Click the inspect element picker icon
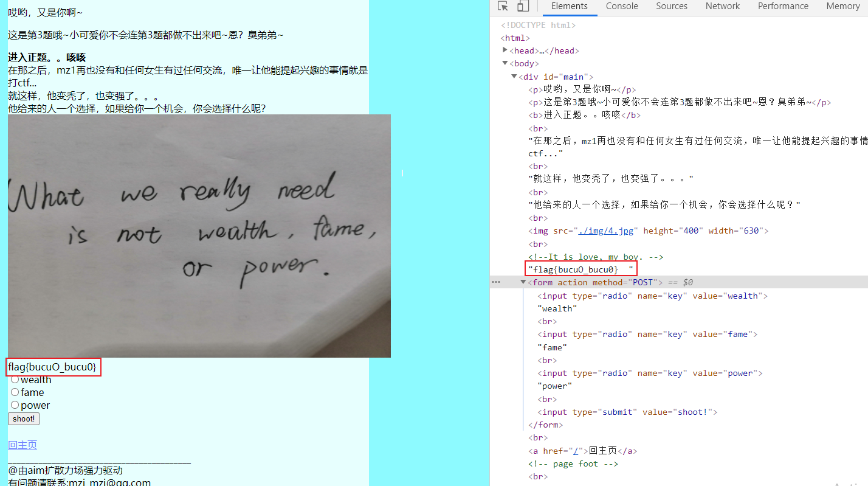Image resolution: width=868 pixels, height=486 pixels. tap(503, 6)
